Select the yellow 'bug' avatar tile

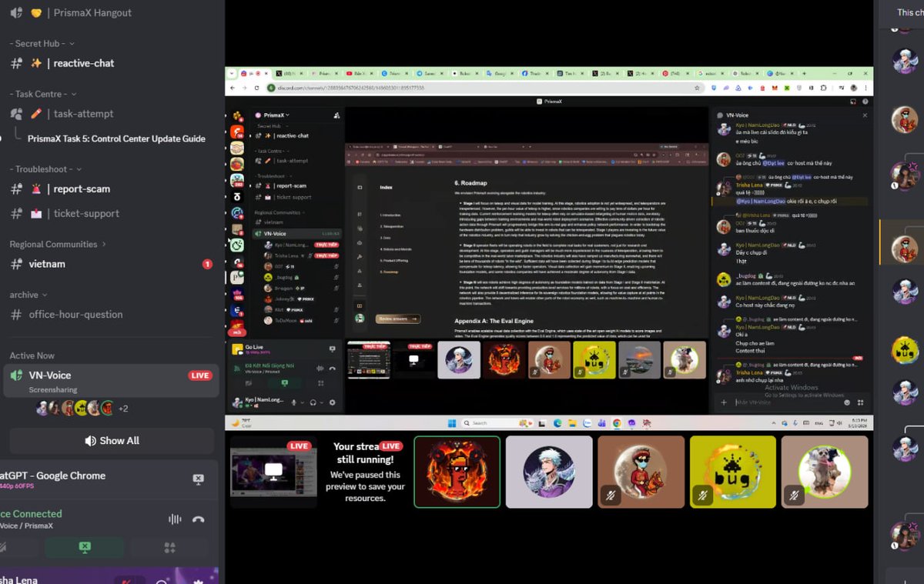(x=733, y=472)
